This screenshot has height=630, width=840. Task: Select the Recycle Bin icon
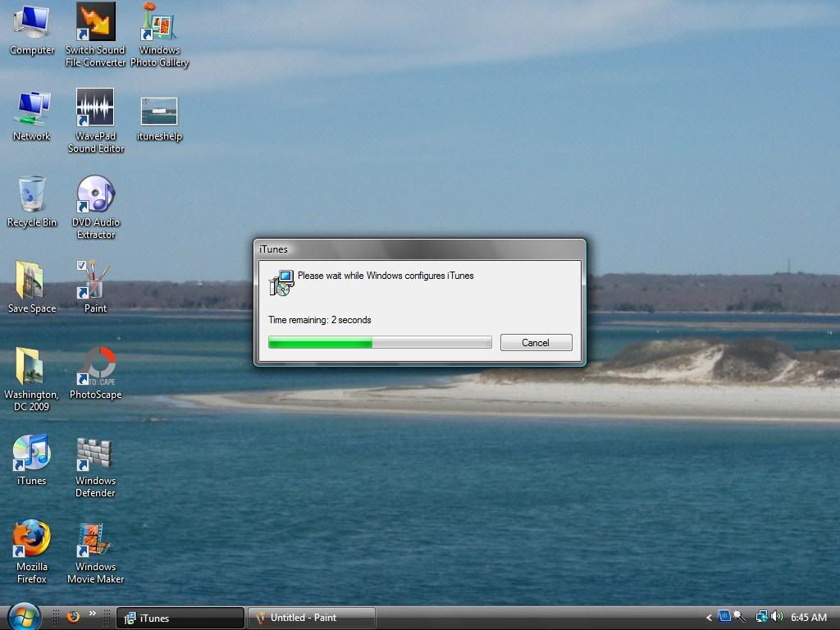(32, 201)
